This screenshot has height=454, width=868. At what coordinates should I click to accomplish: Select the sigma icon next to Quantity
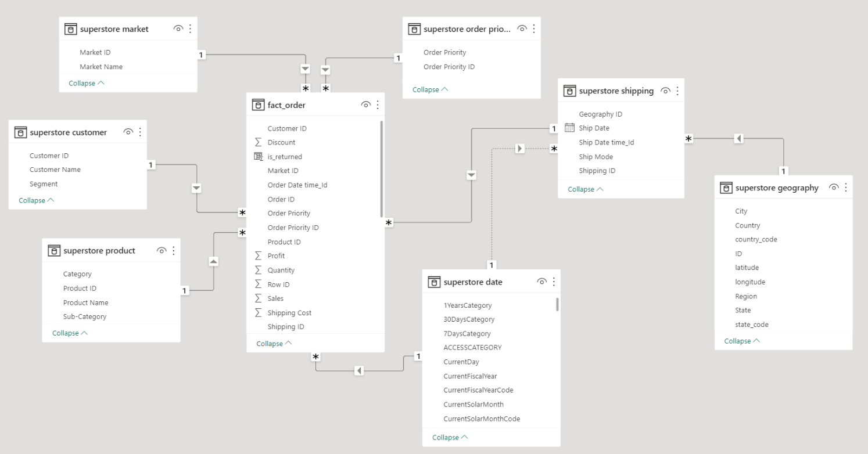[x=259, y=270]
